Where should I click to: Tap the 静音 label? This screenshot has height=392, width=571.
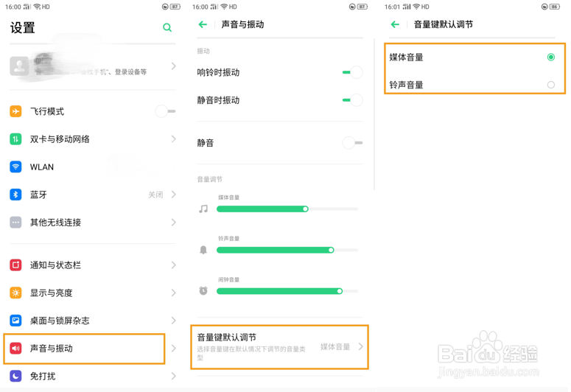[x=206, y=143]
